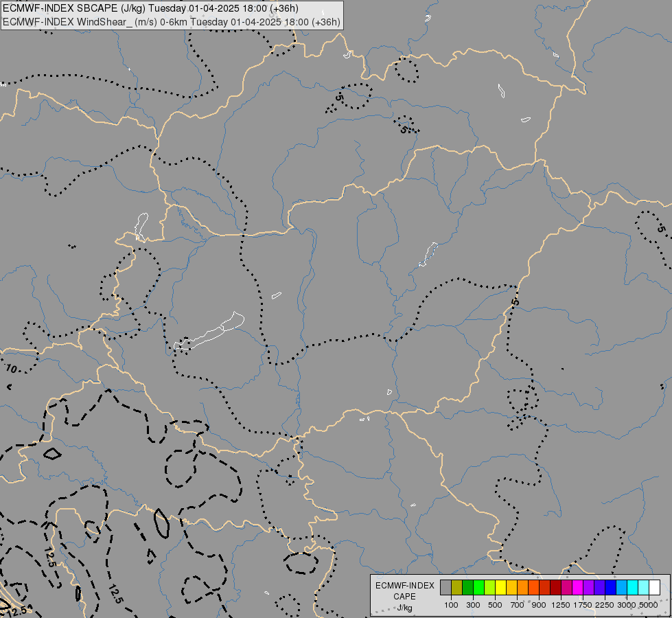This screenshot has width=672, height=618.
Task: Click the fuchsia magenta CAPE swatch
Action: coord(577,588)
